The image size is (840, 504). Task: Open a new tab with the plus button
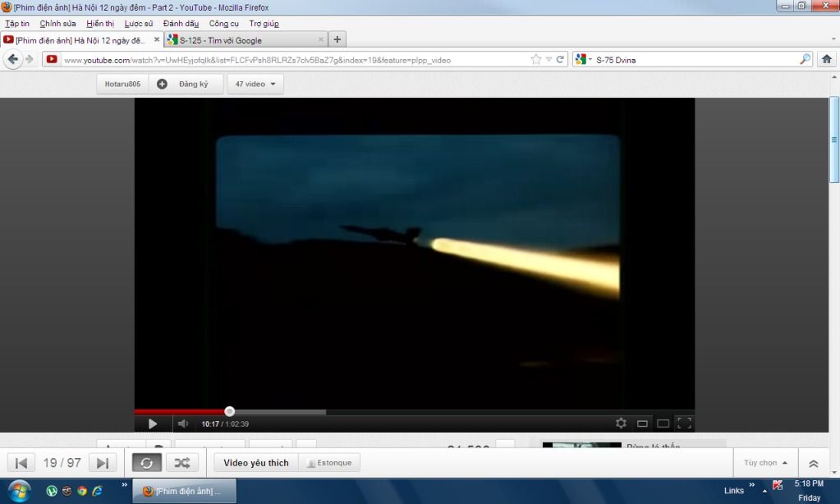(337, 39)
